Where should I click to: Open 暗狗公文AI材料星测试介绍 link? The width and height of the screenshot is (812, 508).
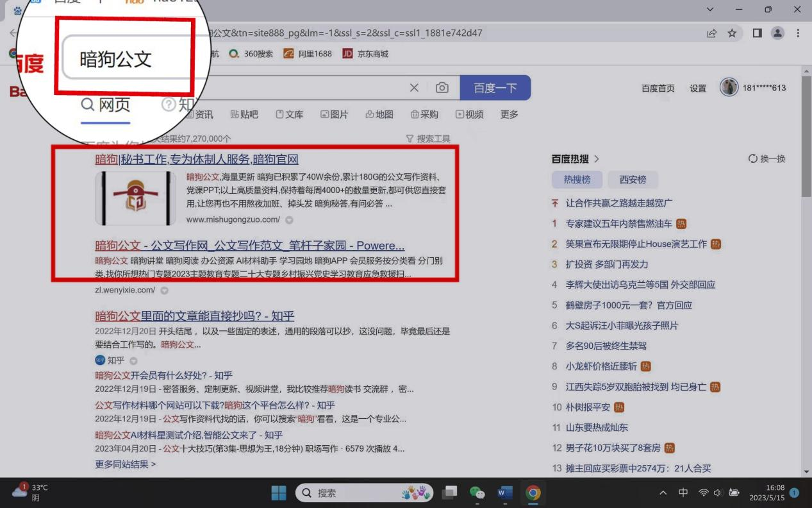coord(189,435)
